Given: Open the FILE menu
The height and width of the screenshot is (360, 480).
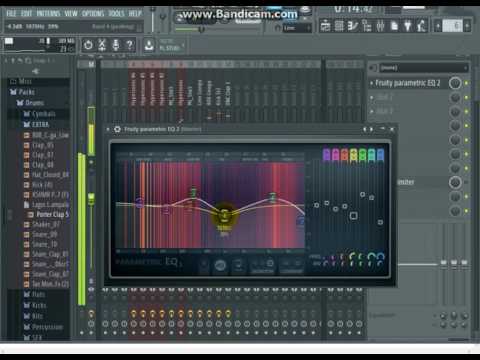Looking at the screenshot, I should click(x=11, y=14).
